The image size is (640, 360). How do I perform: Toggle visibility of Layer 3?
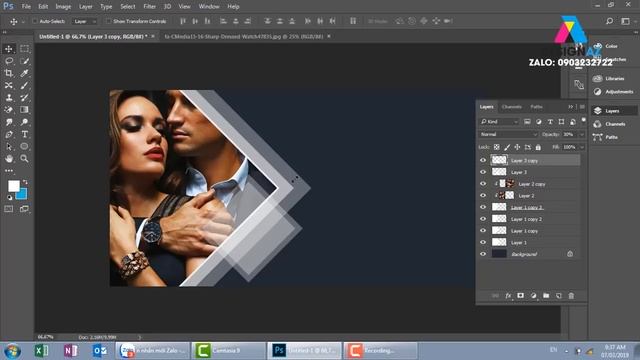483,172
